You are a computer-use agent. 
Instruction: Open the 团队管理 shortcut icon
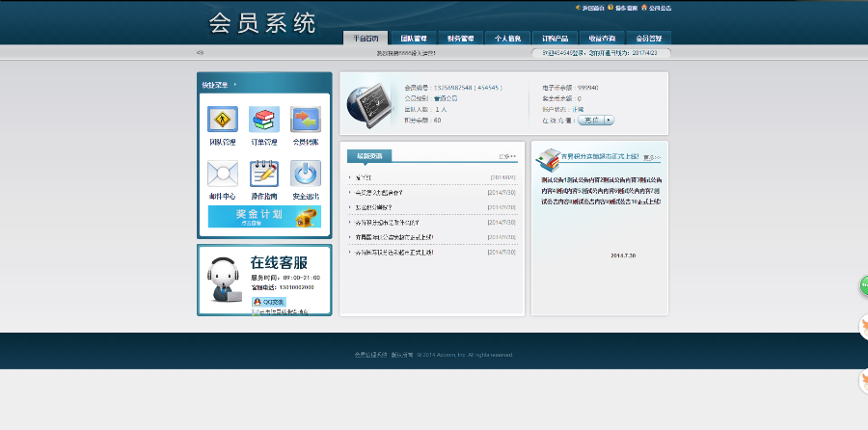tap(222, 120)
